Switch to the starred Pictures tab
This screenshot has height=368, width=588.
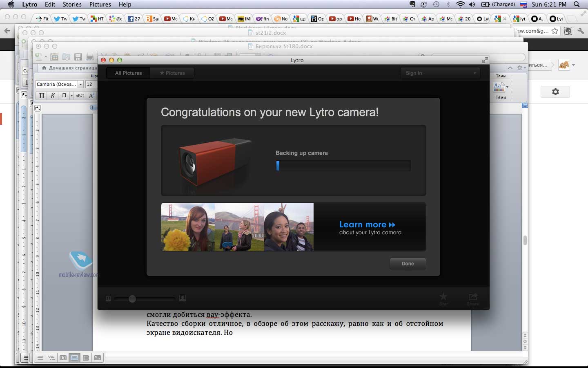pyautogui.click(x=172, y=73)
